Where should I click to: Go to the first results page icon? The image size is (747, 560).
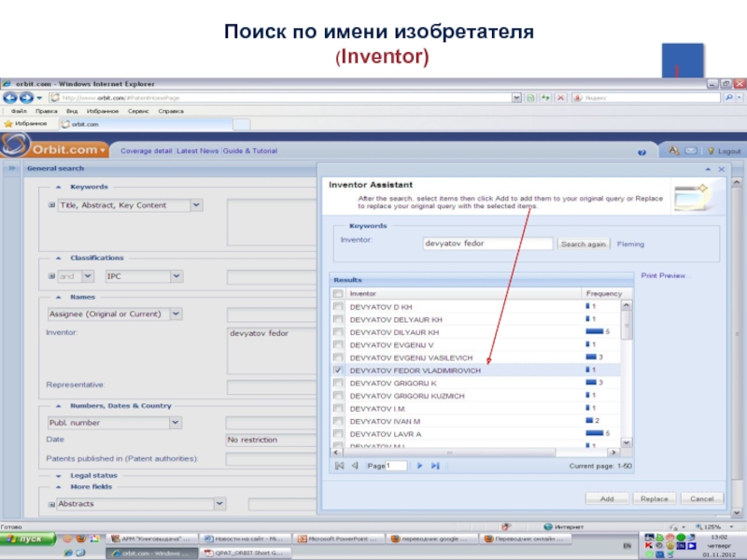(x=339, y=466)
